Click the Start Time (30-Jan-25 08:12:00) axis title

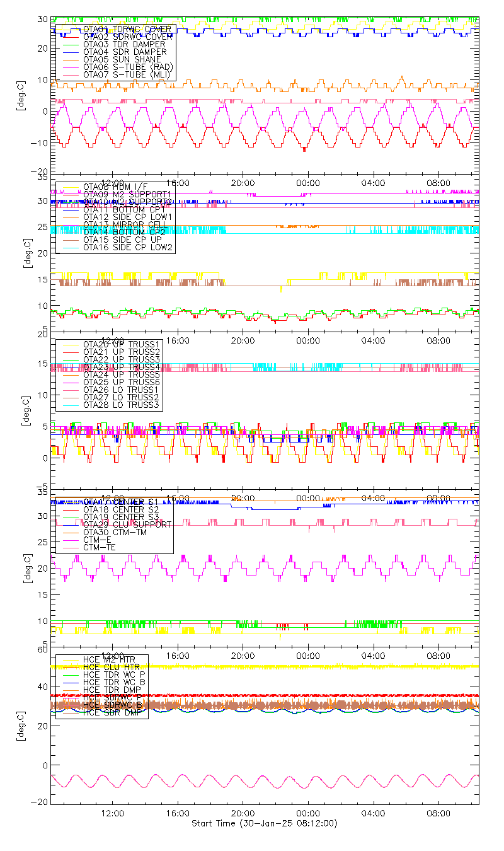[x=265, y=823]
